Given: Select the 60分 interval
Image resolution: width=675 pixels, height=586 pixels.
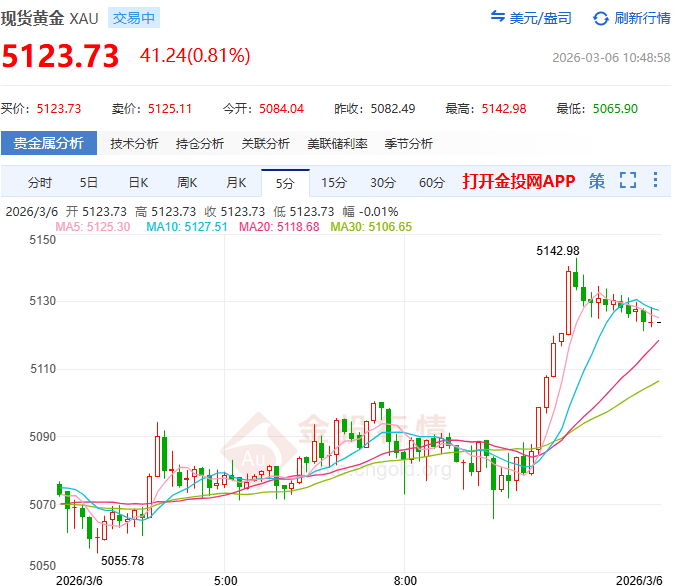Looking at the screenshot, I should click(432, 183).
